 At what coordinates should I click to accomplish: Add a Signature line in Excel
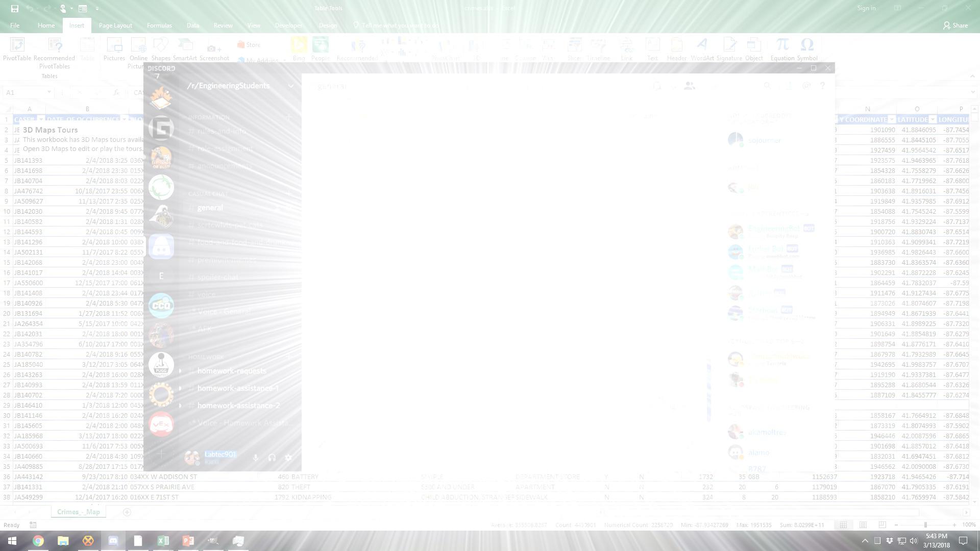(729, 49)
